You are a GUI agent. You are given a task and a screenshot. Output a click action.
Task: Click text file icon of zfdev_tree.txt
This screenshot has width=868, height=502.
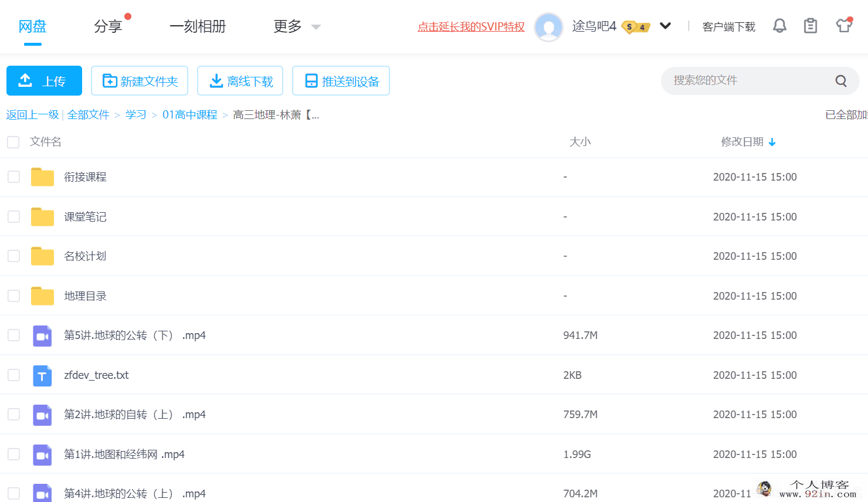(42, 375)
